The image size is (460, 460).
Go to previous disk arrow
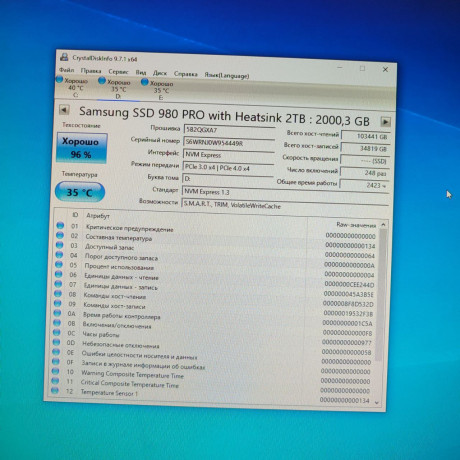pyautogui.click(x=64, y=110)
